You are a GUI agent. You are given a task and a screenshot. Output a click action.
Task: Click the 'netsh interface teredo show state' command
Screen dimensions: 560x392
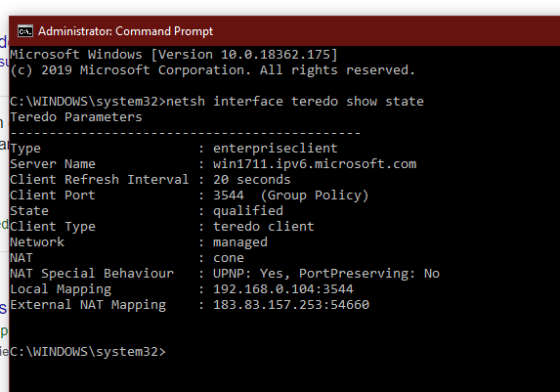[x=295, y=102]
